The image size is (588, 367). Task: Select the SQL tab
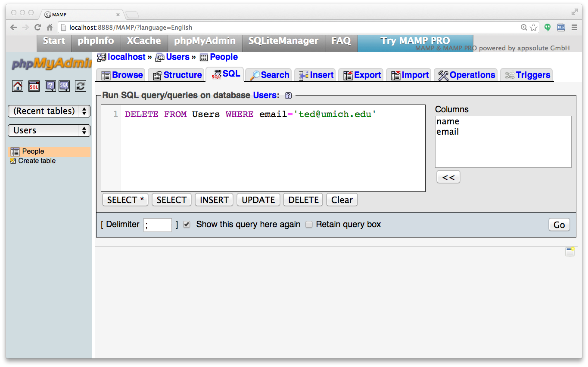point(225,74)
